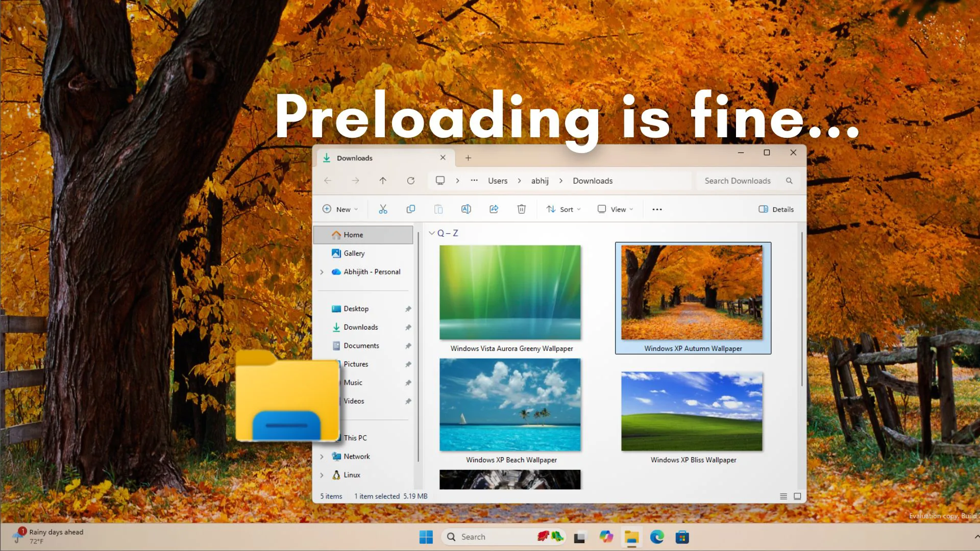Image resolution: width=980 pixels, height=551 pixels.
Task: Toggle the Details pane
Action: pos(776,209)
